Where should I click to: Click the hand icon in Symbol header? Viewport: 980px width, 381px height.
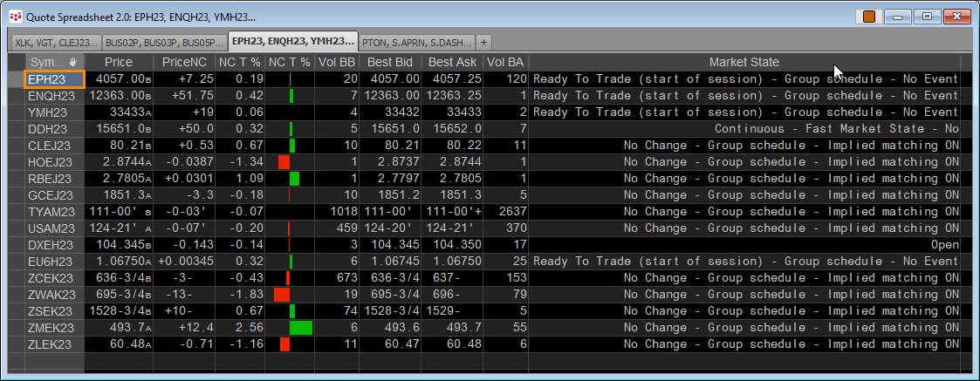click(73, 63)
